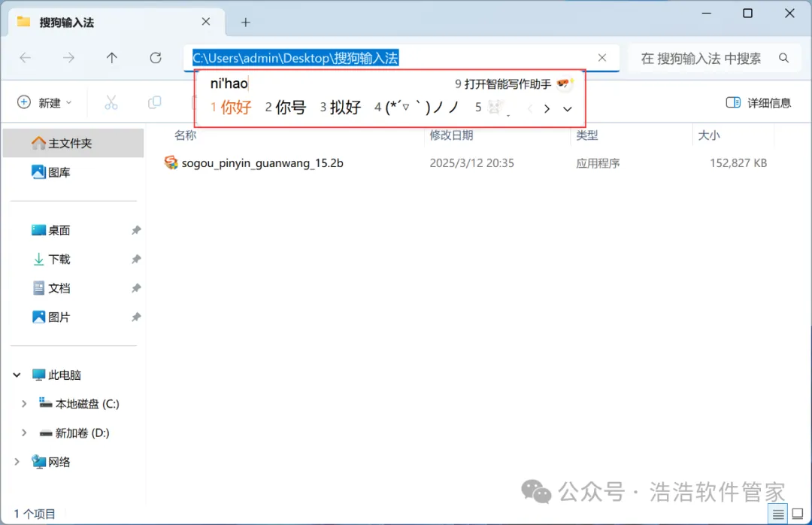Choose the emoji image candidate 5
Image resolution: width=812 pixels, height=525 pixels.
[490, 108]
